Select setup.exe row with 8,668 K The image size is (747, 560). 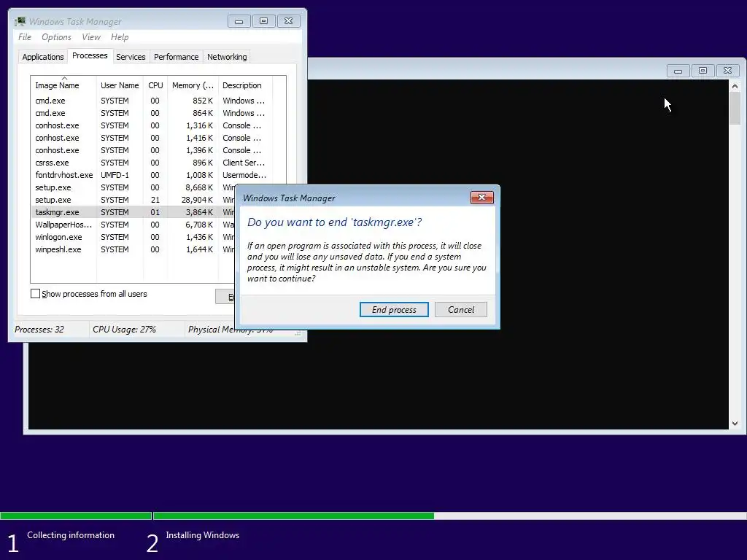(133, 187)
